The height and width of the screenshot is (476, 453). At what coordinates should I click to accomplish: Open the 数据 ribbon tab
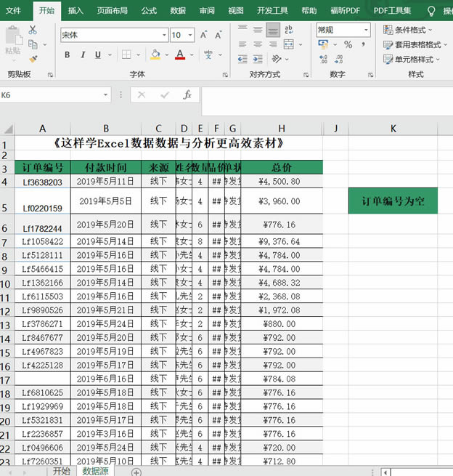pos(178,10)
